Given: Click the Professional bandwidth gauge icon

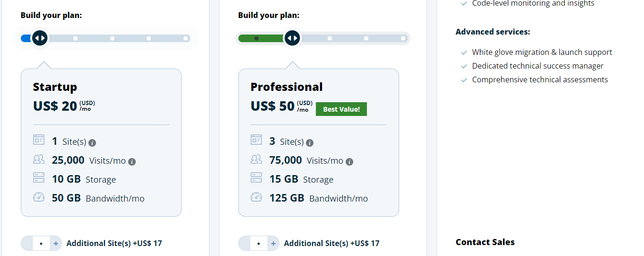Looking at the screenshot, I should coord(256,197).
